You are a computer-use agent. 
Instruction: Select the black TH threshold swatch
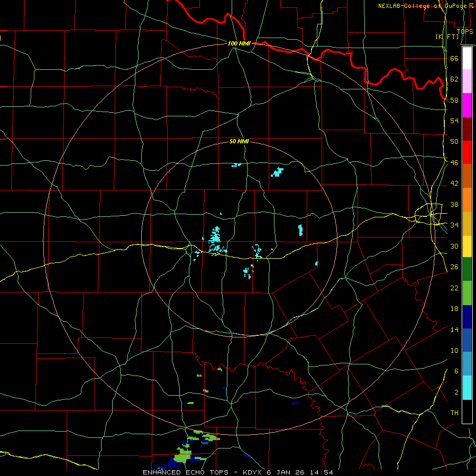(467, 411)
